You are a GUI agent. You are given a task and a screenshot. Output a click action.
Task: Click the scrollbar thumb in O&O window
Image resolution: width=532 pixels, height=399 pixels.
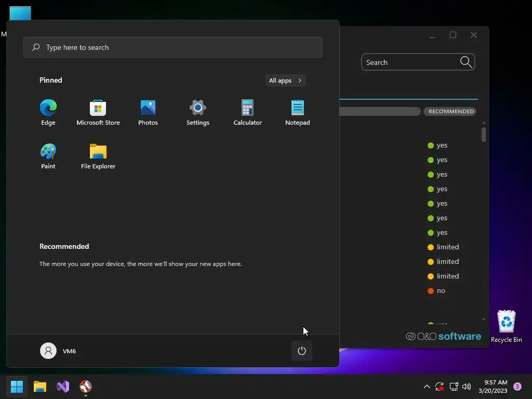(484, 135)
